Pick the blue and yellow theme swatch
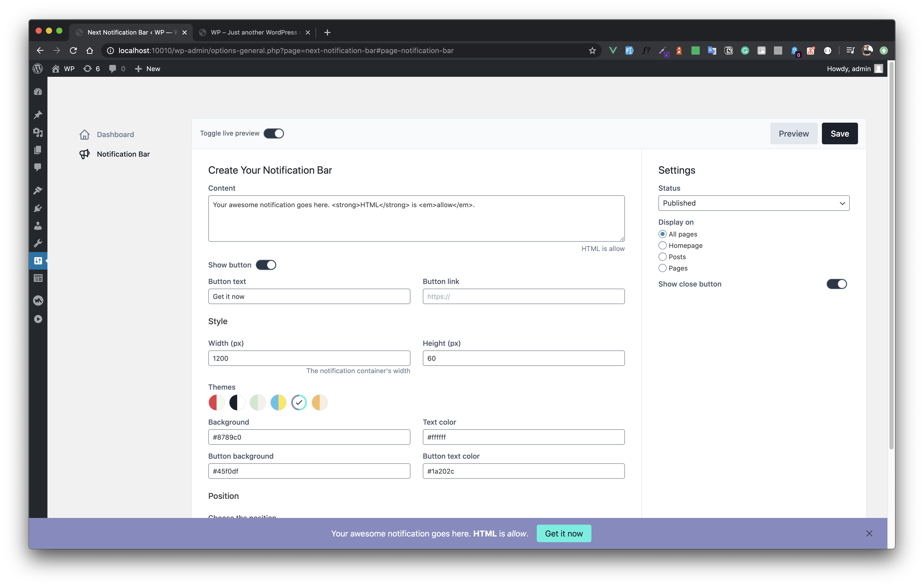 278,402
